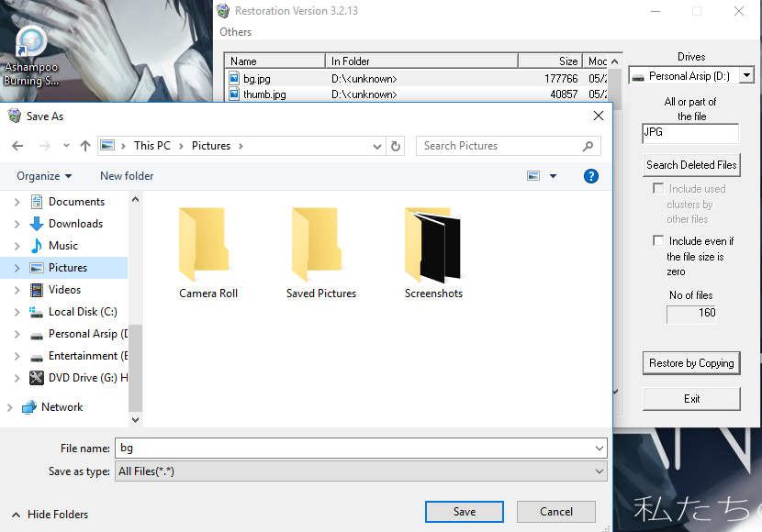
Task: Check "Include used clusters by other files"
Action: [x=658, y=188]
